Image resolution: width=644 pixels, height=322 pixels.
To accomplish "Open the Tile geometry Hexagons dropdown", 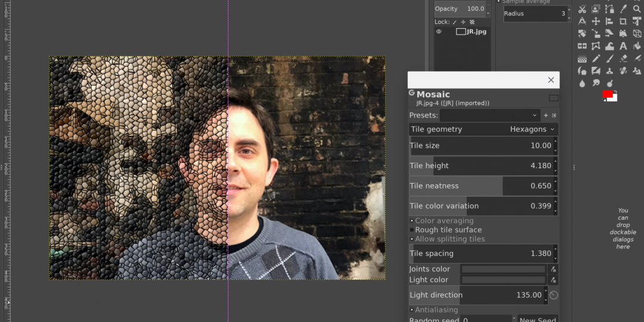I will point(484,129).
